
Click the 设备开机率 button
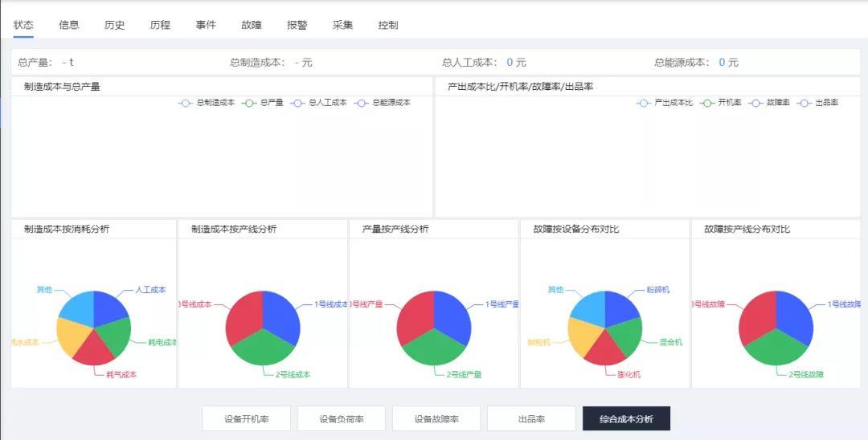(x=247, y=419)
